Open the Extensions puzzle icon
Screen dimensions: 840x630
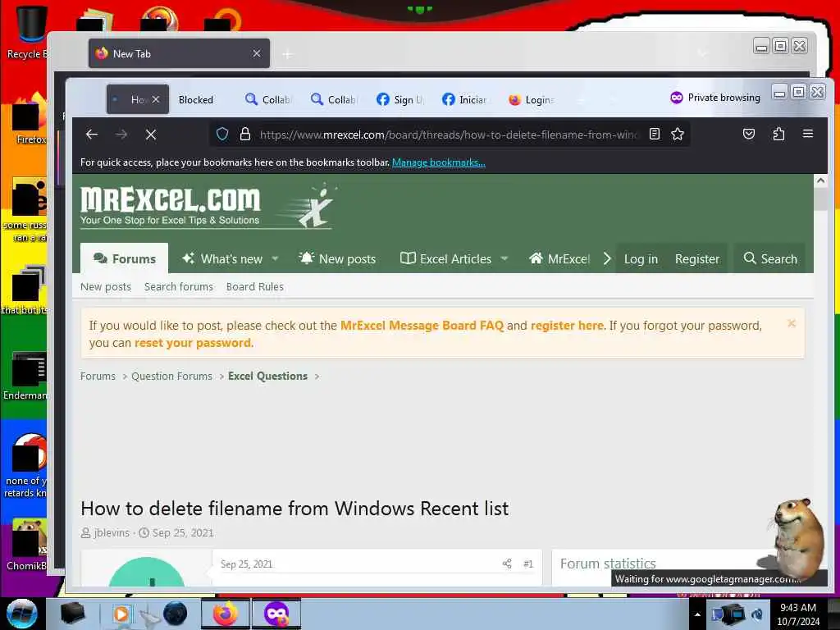[779, 134]
